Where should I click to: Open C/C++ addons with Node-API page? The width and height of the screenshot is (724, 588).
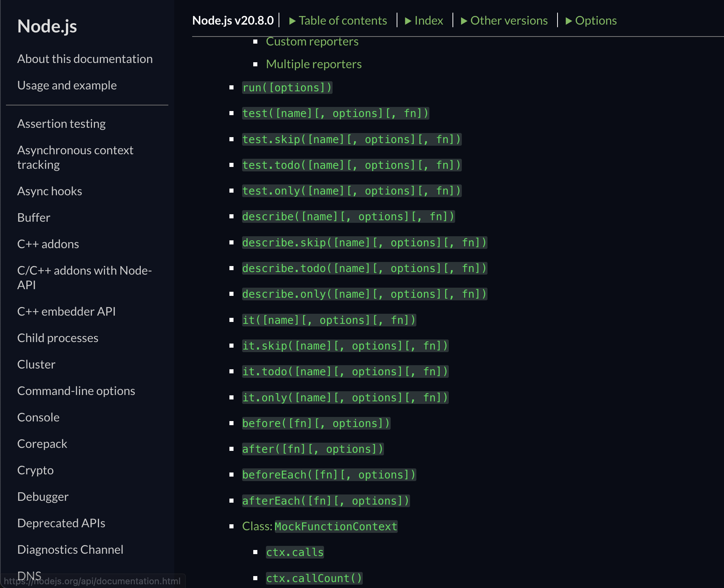tap(85, 278)
